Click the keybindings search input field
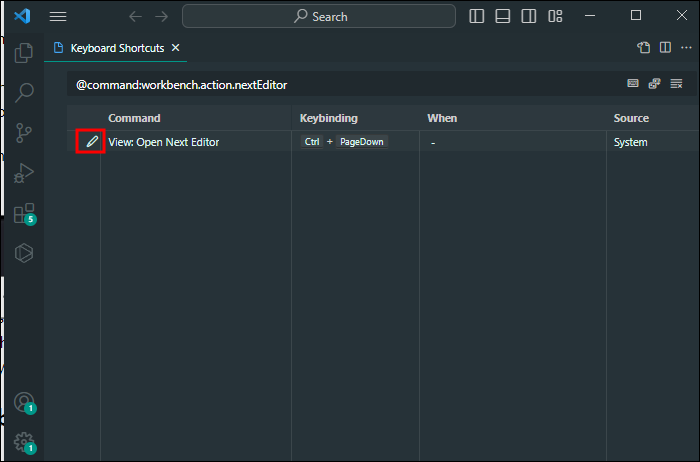Screen dimensions: 700x462 coord(340,85)
